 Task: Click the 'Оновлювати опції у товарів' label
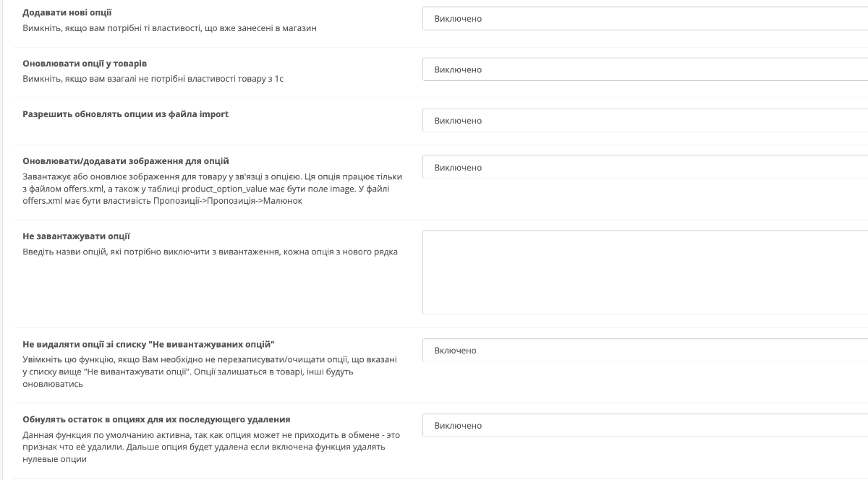coord(85,64)
